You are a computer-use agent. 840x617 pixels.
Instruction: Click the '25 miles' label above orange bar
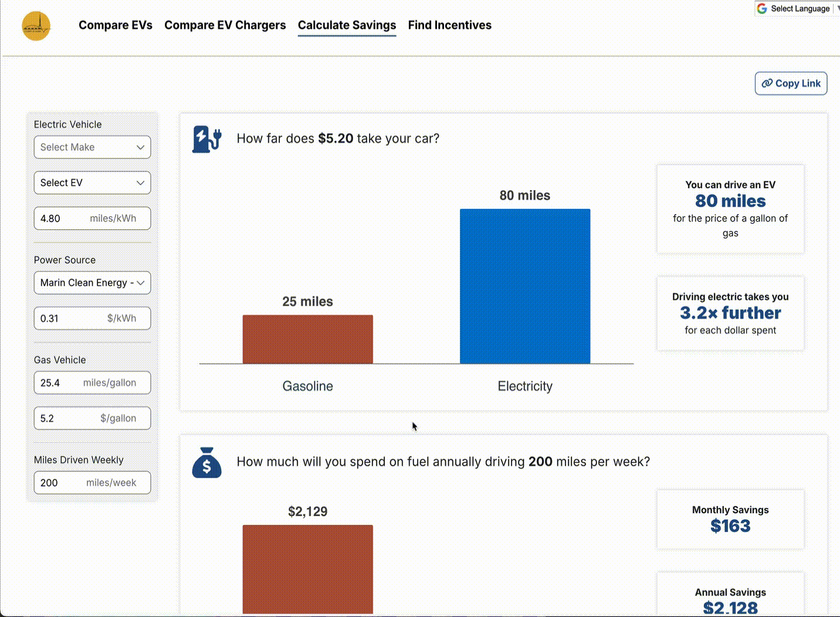point(308,301)
